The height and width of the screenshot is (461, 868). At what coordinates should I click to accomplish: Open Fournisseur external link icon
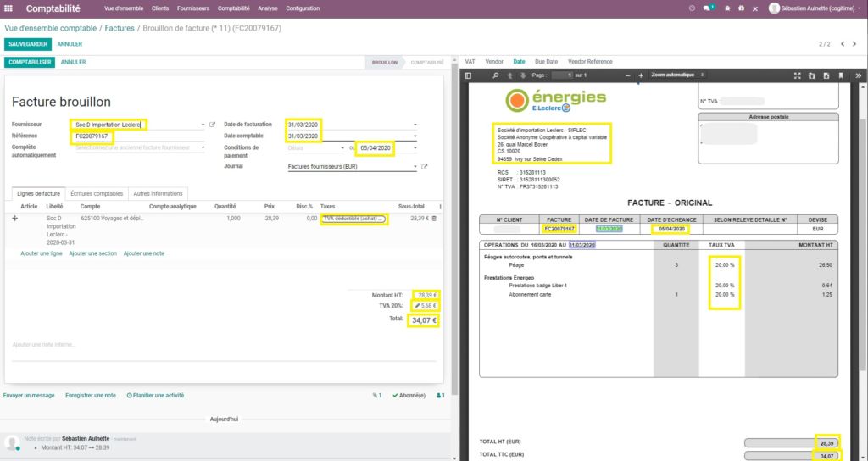point(212,125)
